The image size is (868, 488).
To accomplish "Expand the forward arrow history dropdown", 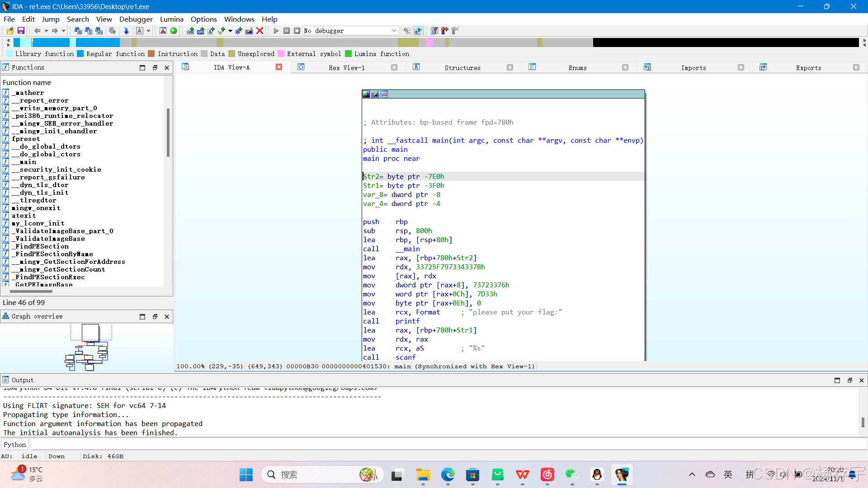I will tap(63, 31).
